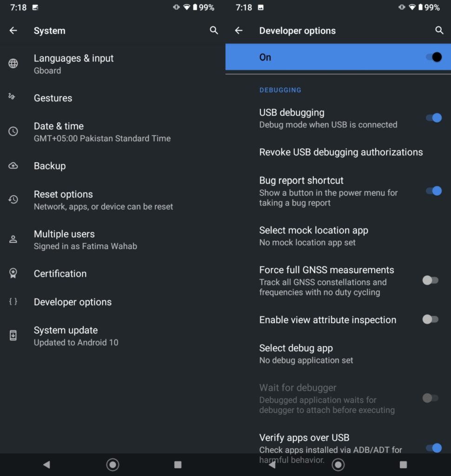
Task: Open Reset options menu entry
Action: (x=103, y=200)
